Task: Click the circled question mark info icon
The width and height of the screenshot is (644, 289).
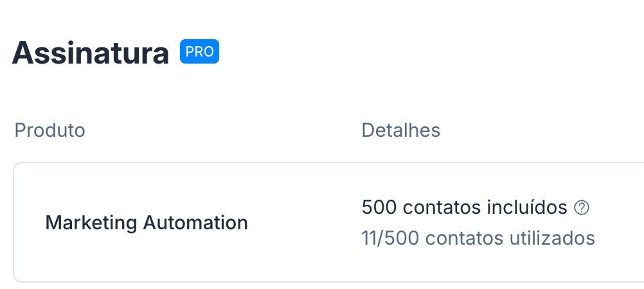Action: tap(581, 207)
